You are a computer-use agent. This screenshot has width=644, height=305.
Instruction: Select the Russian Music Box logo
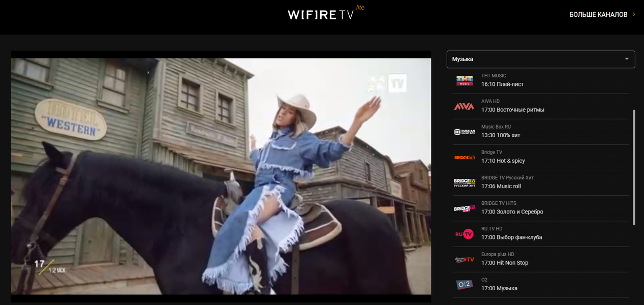464,132
